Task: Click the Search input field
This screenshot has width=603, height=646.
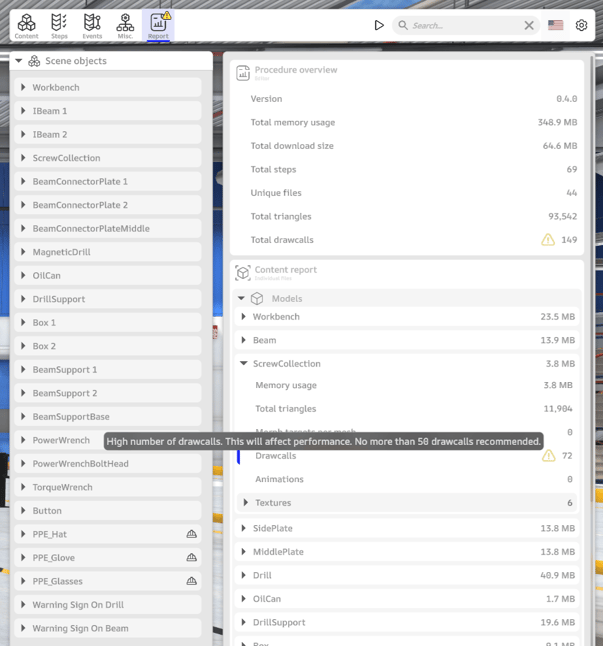Action: click(460, 25)
